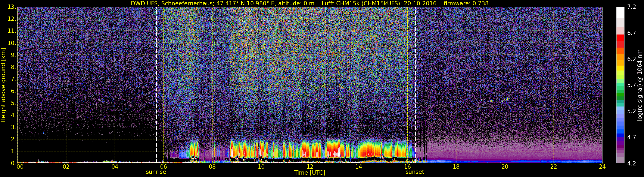Click height axis tick label '13.'
This screenshot has width=644, height=177.
(12, 7)
